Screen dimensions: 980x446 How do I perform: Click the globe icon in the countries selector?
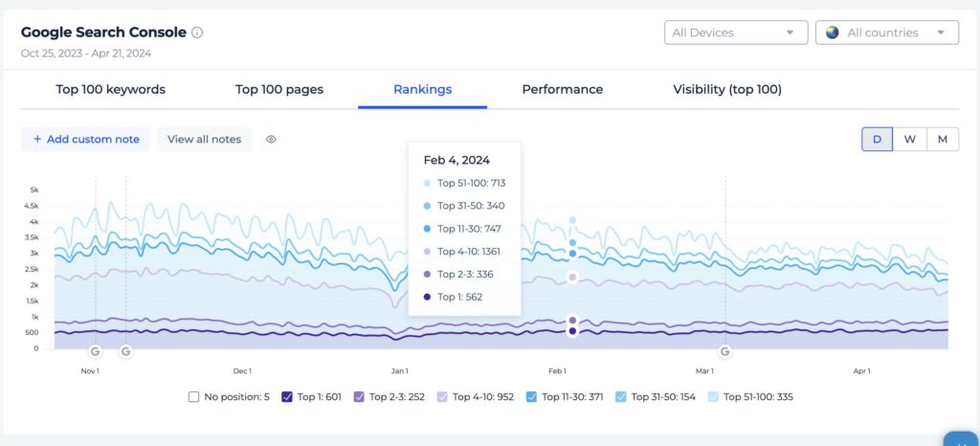point(832,33)
